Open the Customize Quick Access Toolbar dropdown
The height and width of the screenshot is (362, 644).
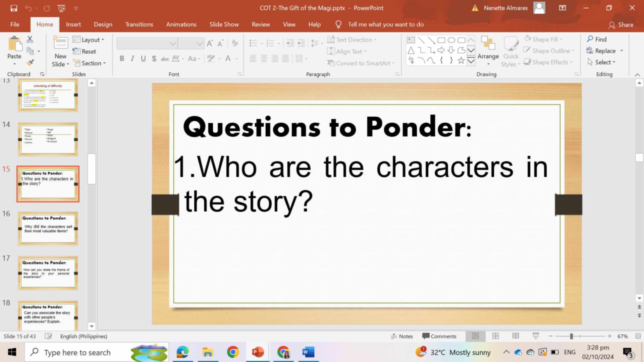(x=76, y=8)
